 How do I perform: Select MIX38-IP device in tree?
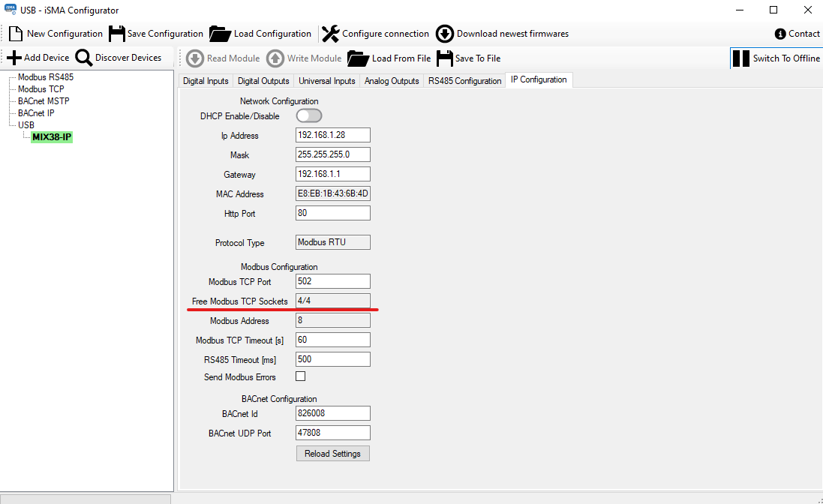pos(52,137)
